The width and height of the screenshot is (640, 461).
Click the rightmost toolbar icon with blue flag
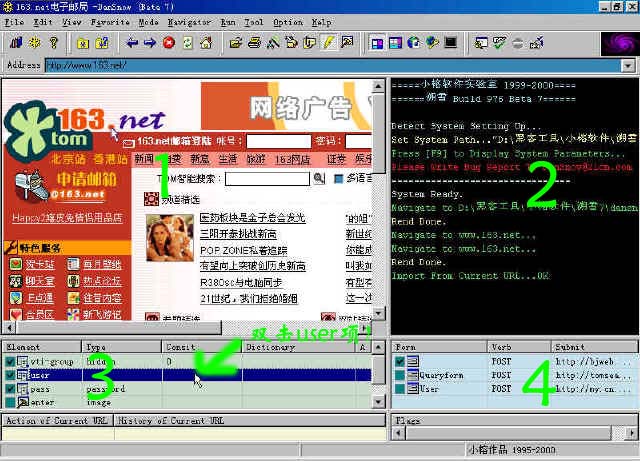point(537,42)
